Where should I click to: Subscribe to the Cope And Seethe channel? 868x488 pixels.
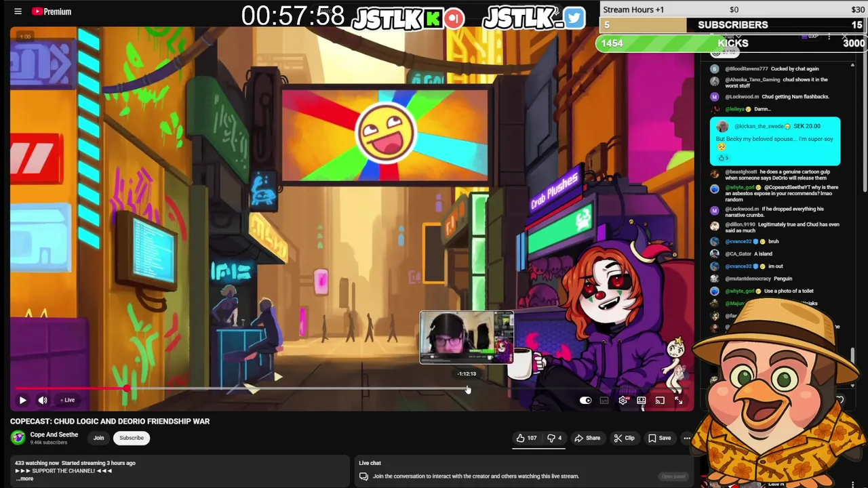tap(132, 438)
